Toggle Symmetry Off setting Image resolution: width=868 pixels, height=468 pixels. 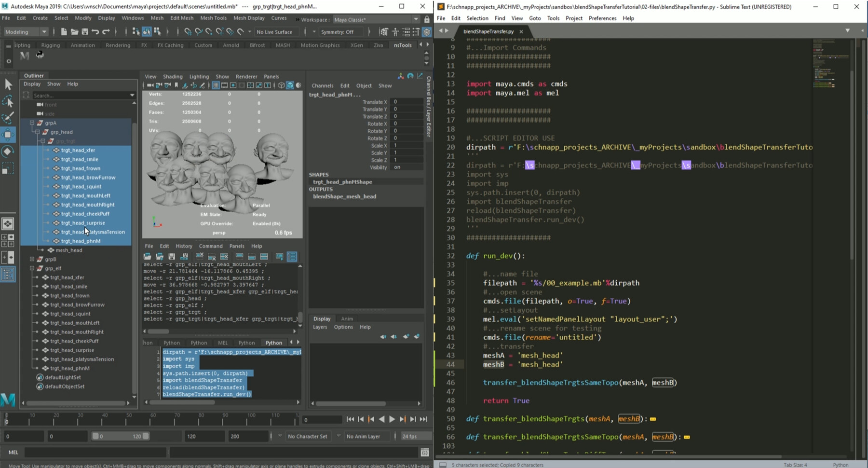338,32
